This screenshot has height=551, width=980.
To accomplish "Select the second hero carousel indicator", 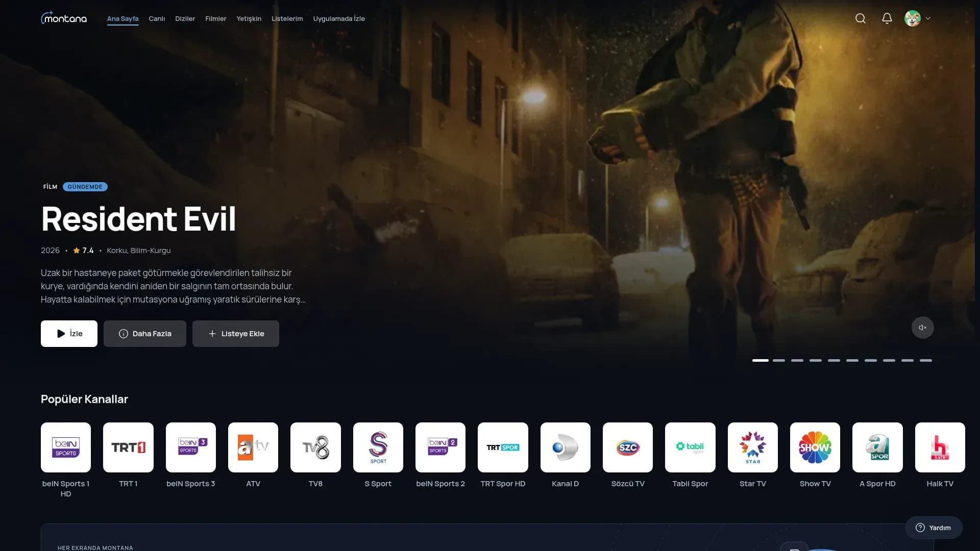I will [x=779, y=360].
